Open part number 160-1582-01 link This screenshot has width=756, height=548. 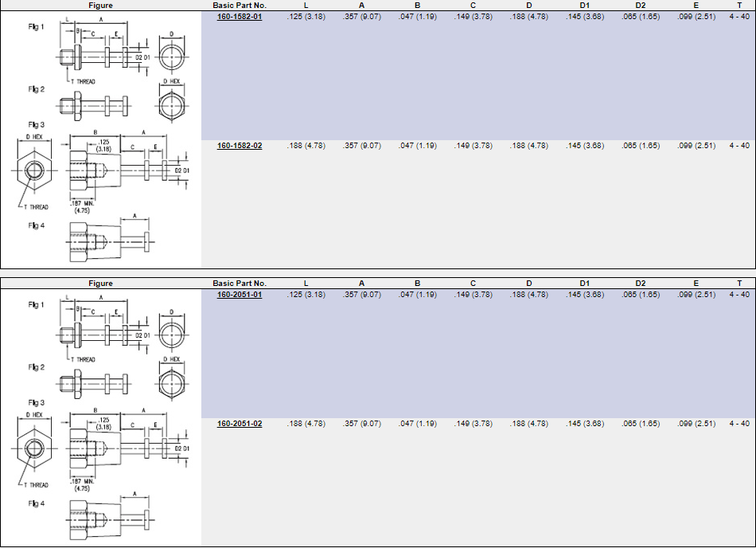[x=240, y=16]
